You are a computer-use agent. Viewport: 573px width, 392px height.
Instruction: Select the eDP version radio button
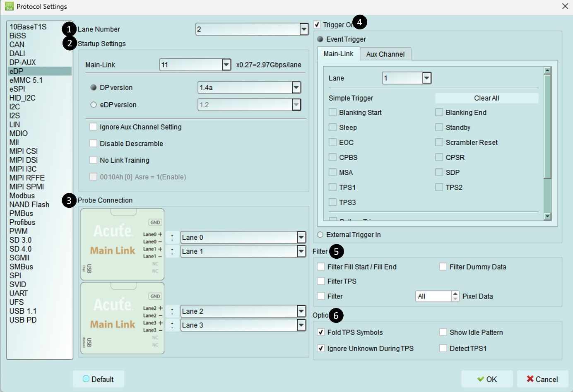[x=94, y=105]
